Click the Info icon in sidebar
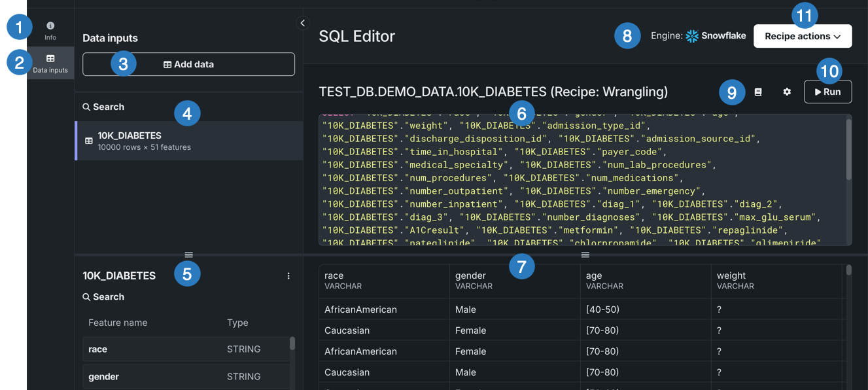 (x=50, y=26)
